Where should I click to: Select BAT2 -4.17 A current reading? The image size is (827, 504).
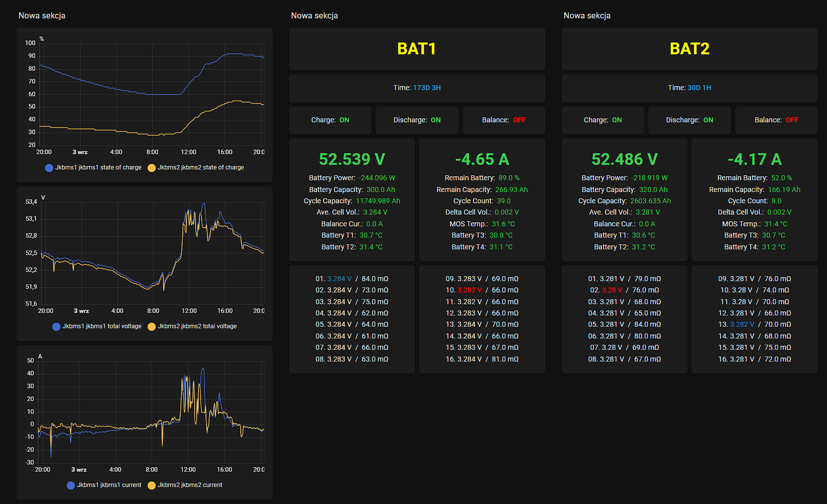coord(755,159)
